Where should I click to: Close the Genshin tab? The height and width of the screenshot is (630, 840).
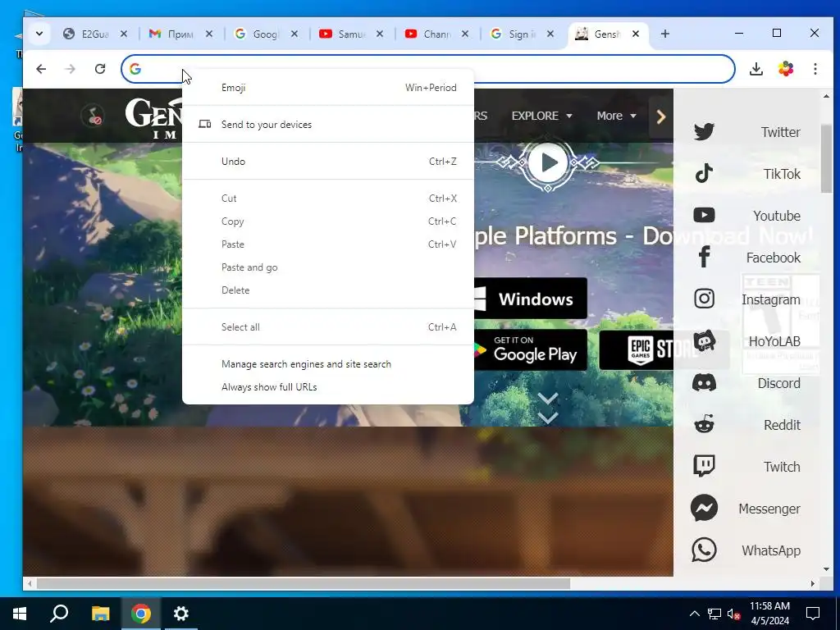pos(636,34)
